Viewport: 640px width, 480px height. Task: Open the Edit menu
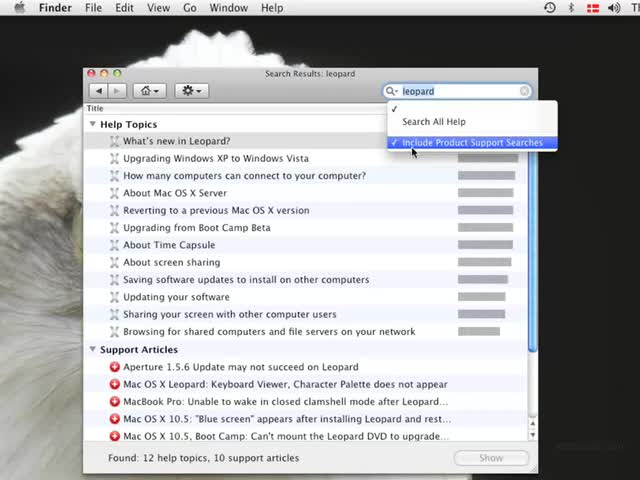(x=124, y=8)
